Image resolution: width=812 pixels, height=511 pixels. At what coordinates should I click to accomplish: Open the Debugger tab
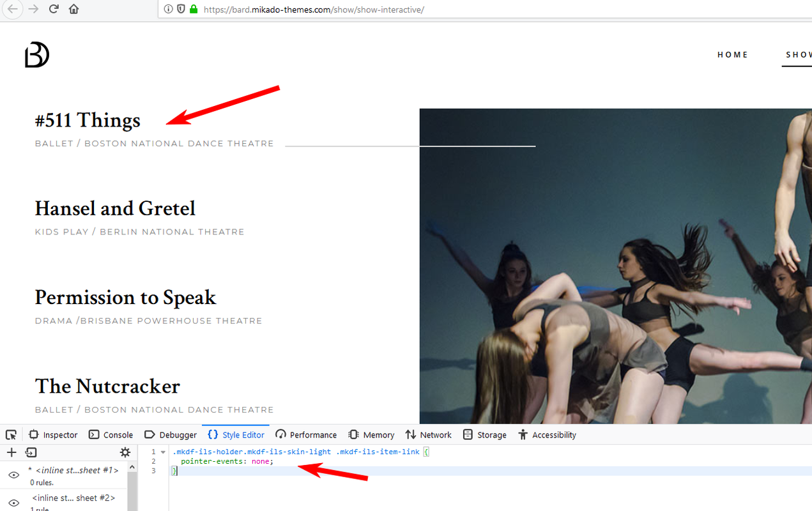click(x=171, y=435)
